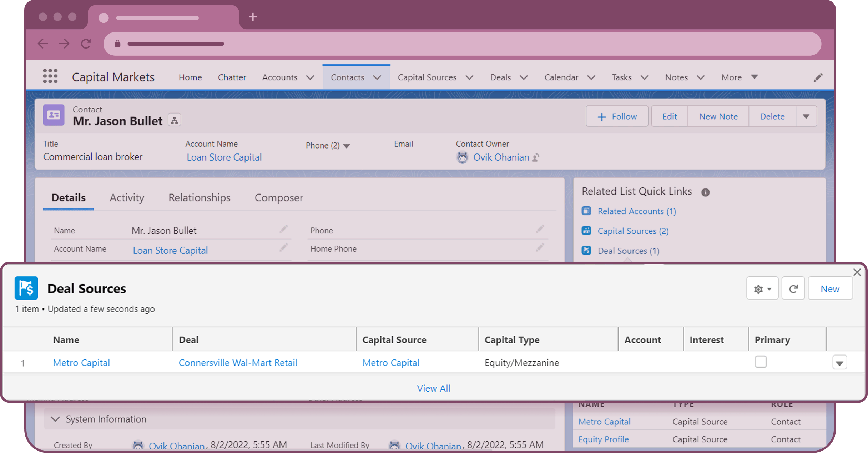Create a New Note
The height and width of the screenshot is (453, 868).
click(x=718, y=116)
